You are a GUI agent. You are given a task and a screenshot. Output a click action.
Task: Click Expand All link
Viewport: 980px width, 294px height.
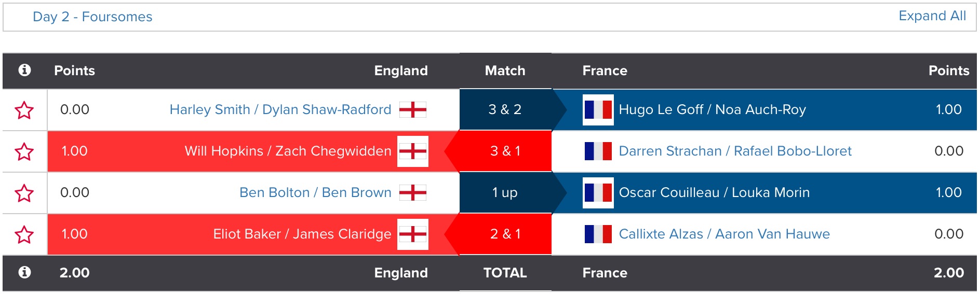pyautogui.click(x=932, y=16)
